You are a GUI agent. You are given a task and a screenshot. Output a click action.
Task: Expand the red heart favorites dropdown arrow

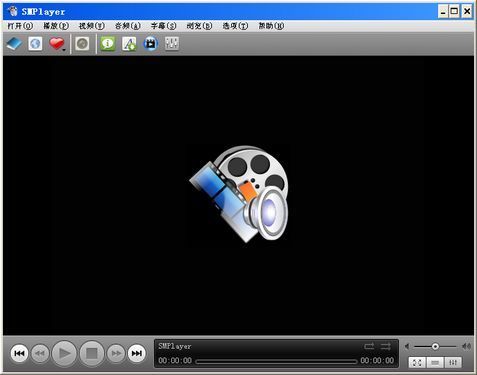pos(64,50)
